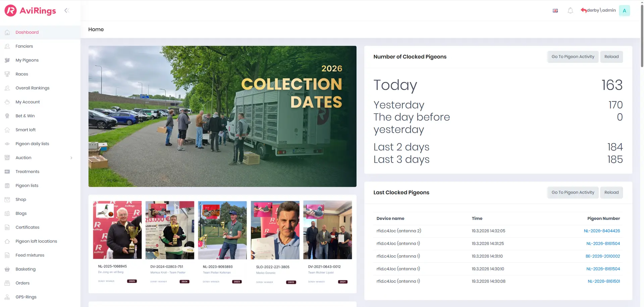Click the 2026 Collection Dates banner
Viewport: 644px width, 307px height.
click(x=222, y=116)
